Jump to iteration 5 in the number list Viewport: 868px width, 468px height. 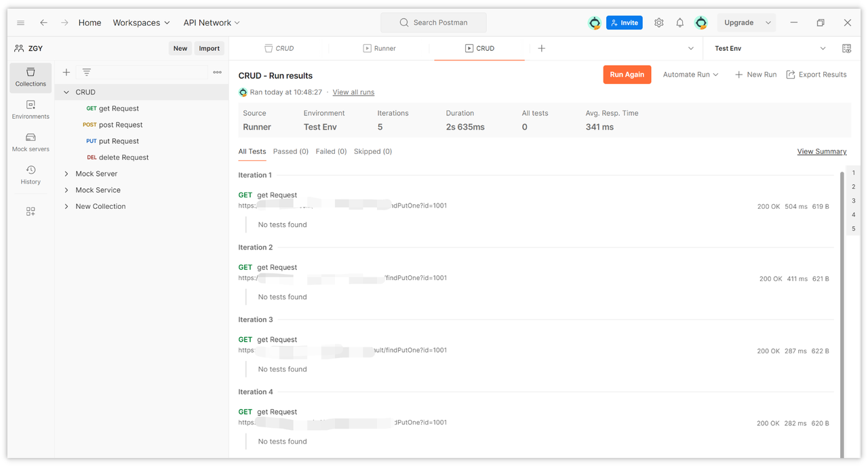[x=853, y=229]
